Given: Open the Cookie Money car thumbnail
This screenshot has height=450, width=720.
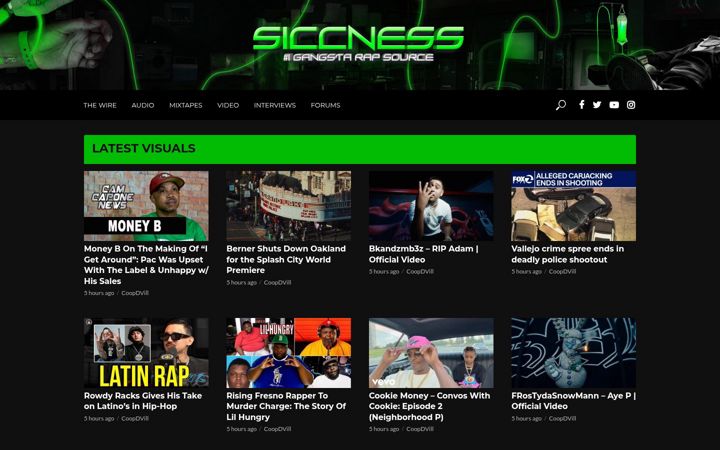Looking at the screenshot, I should (431, 353).
